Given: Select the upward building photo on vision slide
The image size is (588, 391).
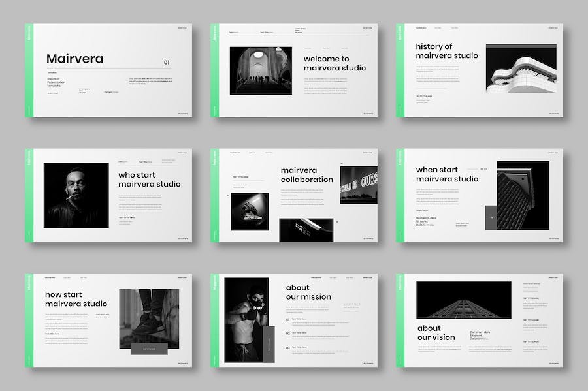Looking at the screenshot, I should pyautogui.click(x=464, y=300).
